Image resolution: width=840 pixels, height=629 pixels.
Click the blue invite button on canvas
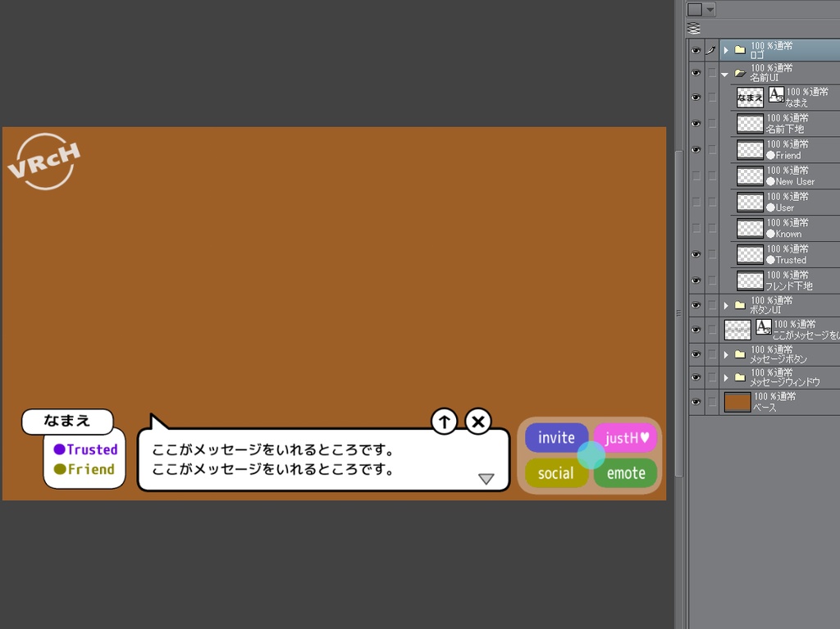(x=557, y=438)
